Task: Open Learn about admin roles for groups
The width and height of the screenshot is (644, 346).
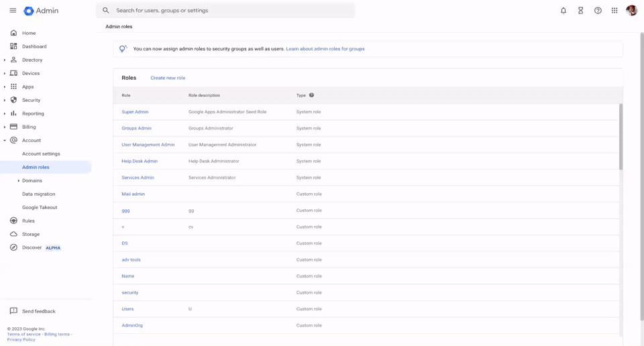Action: tap(325, 49)
